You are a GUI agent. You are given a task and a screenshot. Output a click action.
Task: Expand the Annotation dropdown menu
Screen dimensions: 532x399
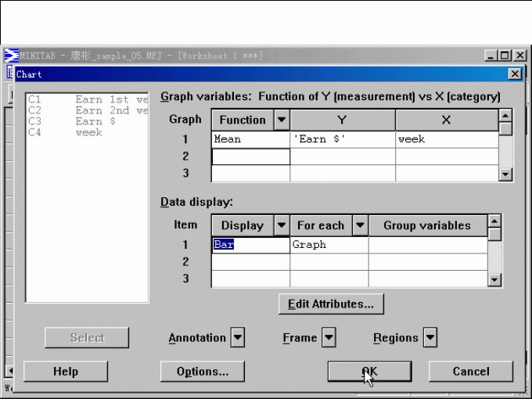tap(238, 338)
